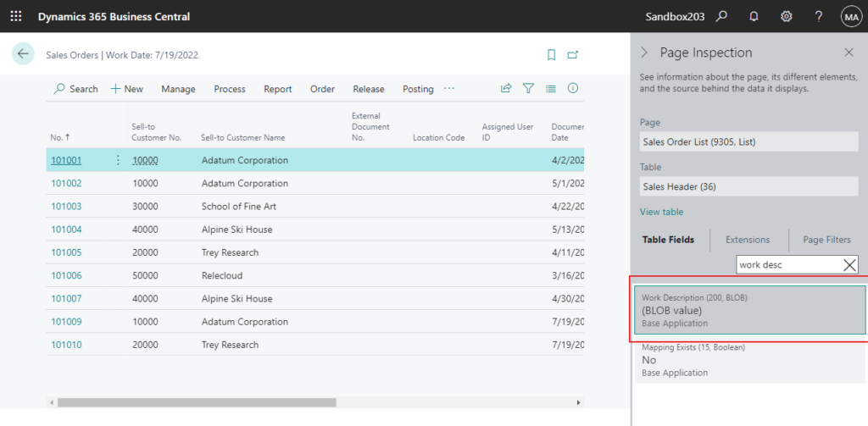Image resolution: width=868 pixels, height=426 pixels.
Task: Click the External Document No. header
Action: tap(371, 127)
